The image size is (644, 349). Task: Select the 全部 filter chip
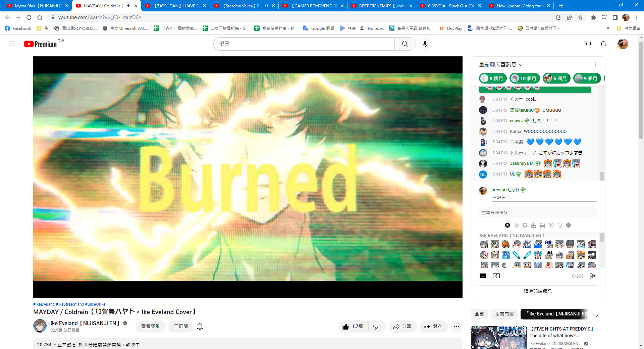(x=479, y=314)
